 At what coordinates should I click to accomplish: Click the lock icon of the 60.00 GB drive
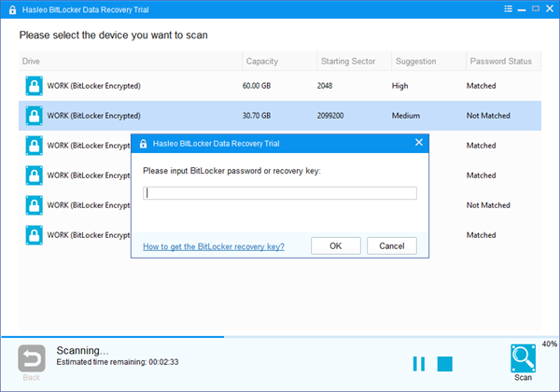pyautogui.click(x=34, y=86)
